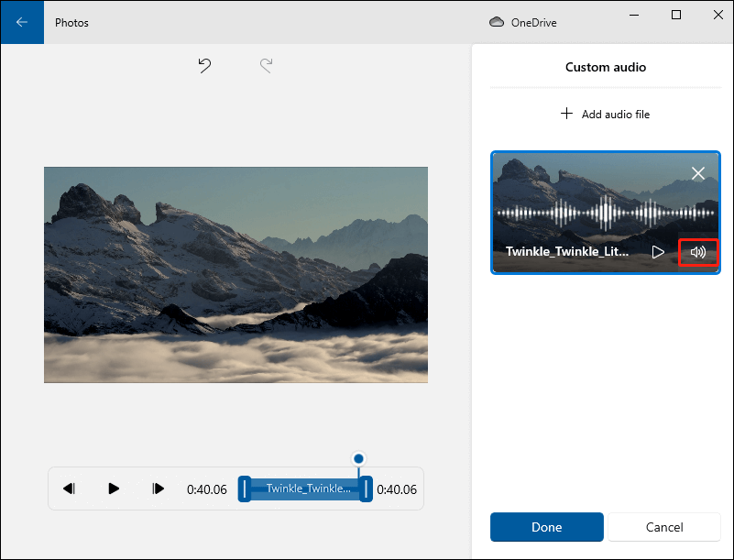Screen dimensions: 734x560
Task: Step back one frame in the video
Action: coord(69,489)
